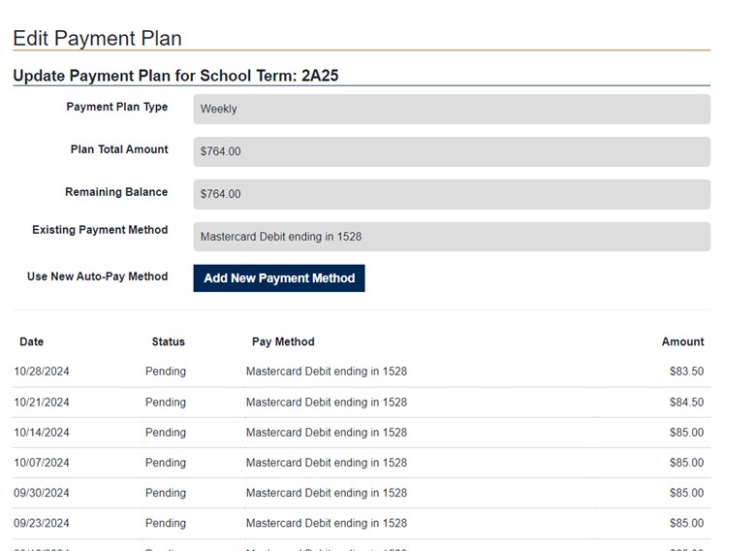The height and width of the screenshot is (551, 756).
Task: Click Pending status for 10/28/2024 payment
Action: pos(166,372)
